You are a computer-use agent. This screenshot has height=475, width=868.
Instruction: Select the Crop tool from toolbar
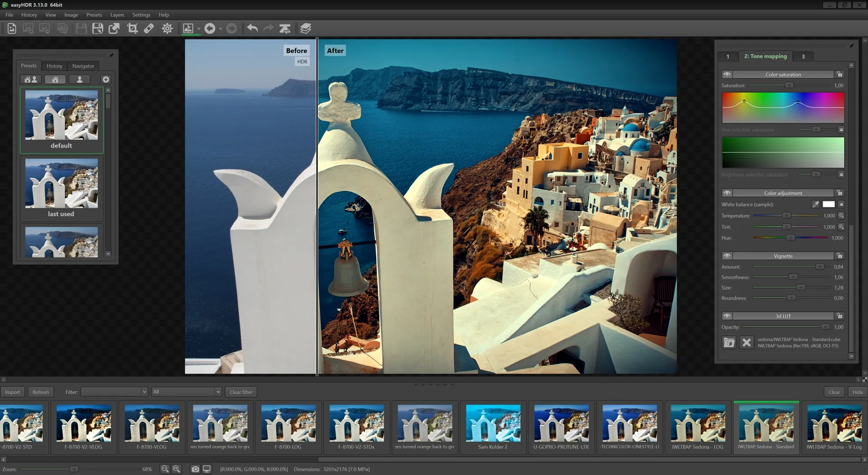tap(132, 28)
